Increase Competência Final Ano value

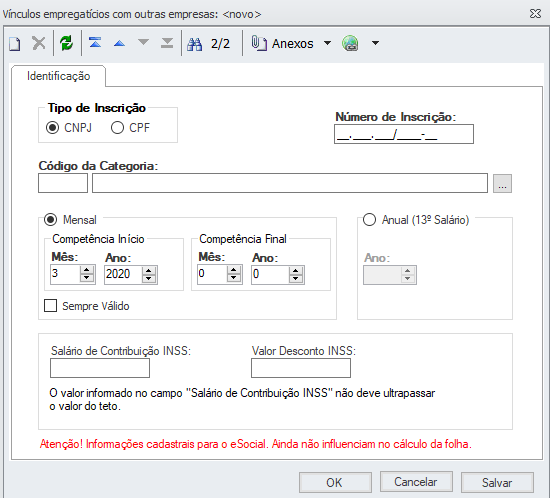coord(296,270)
